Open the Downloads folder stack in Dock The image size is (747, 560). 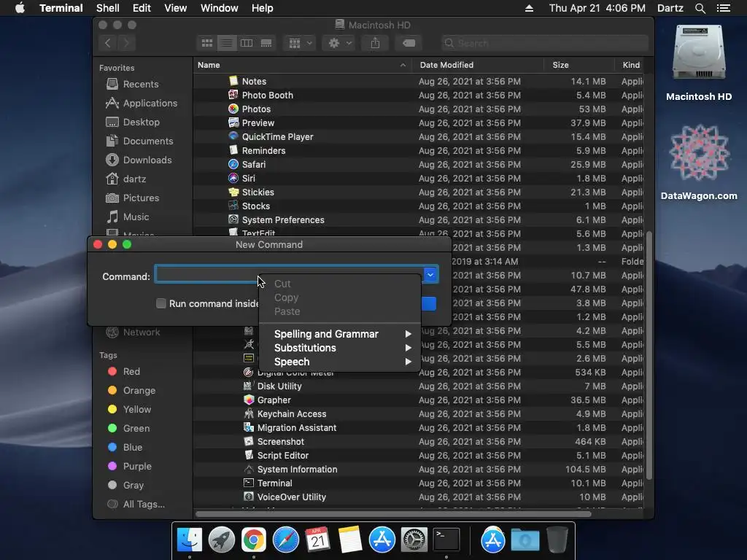coord(525,540)
